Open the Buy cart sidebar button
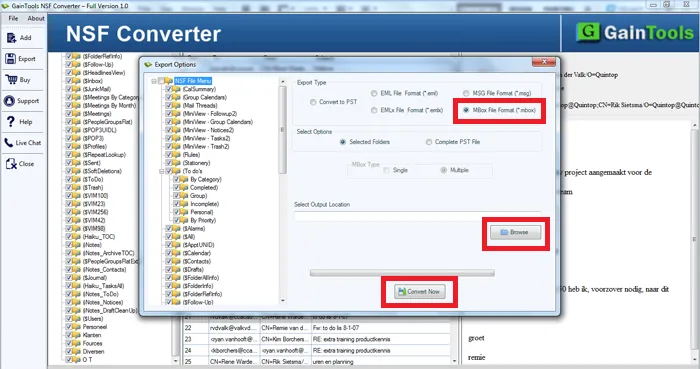Viewport: 700px width, 369px height. click(19, 80)
